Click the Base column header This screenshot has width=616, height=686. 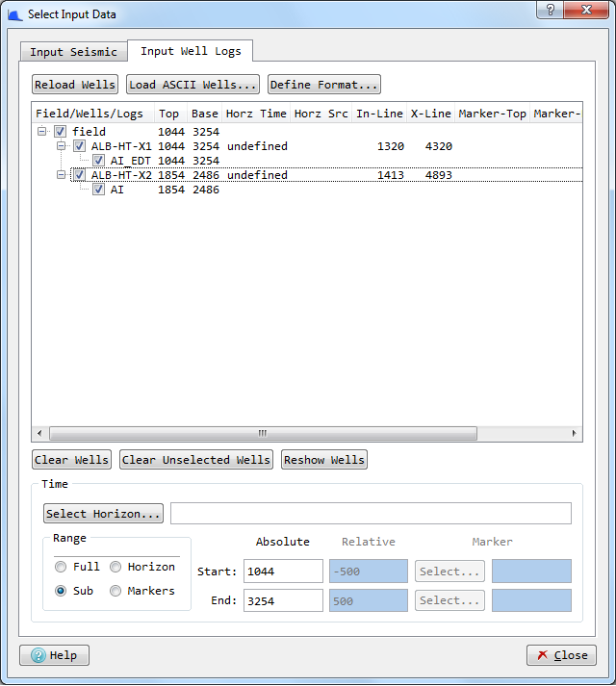click(204, 114)
